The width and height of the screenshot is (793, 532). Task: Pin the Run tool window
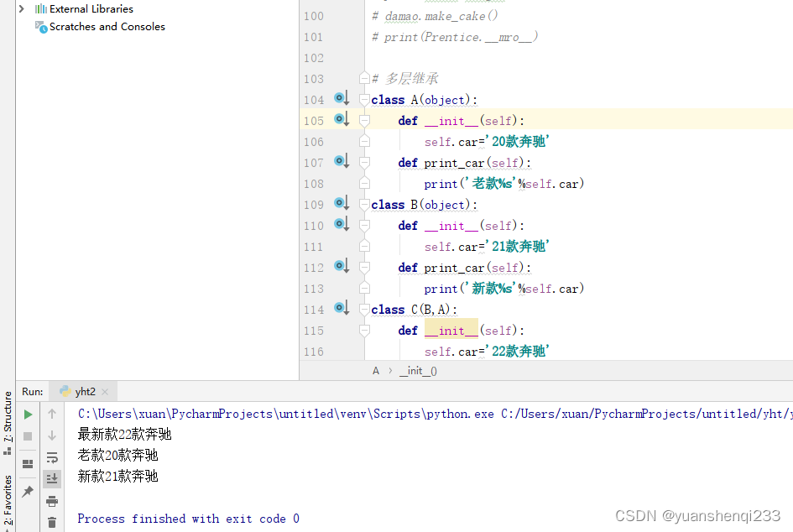point(28,490)
